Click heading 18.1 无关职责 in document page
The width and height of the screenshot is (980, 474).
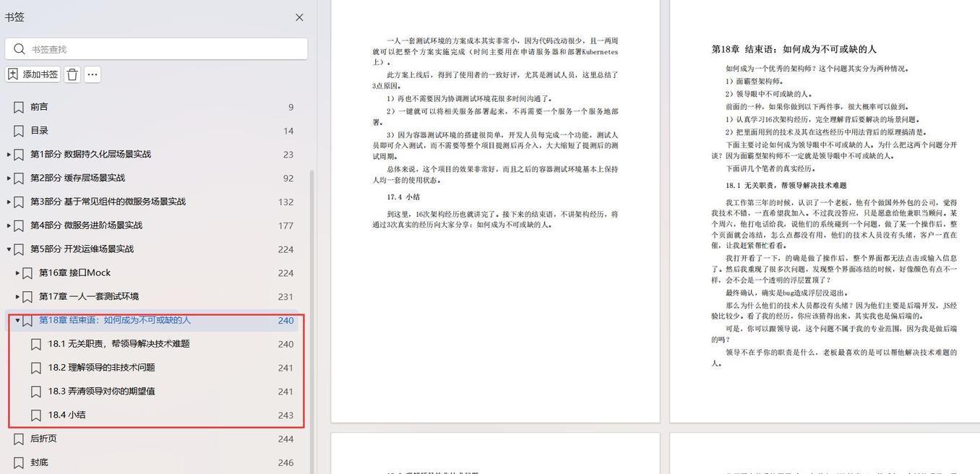[786, 186]
